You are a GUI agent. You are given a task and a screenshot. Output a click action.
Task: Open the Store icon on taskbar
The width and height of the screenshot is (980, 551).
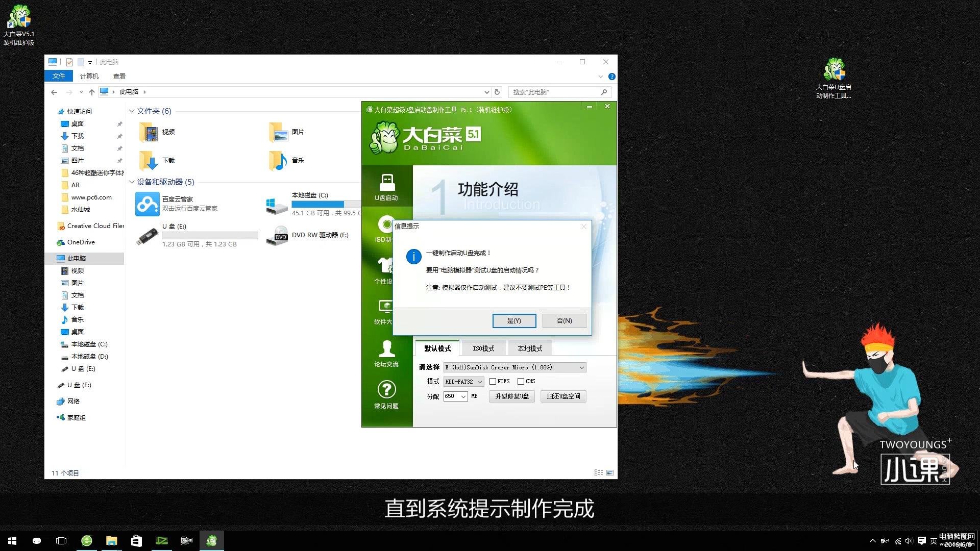click(136, 541)
